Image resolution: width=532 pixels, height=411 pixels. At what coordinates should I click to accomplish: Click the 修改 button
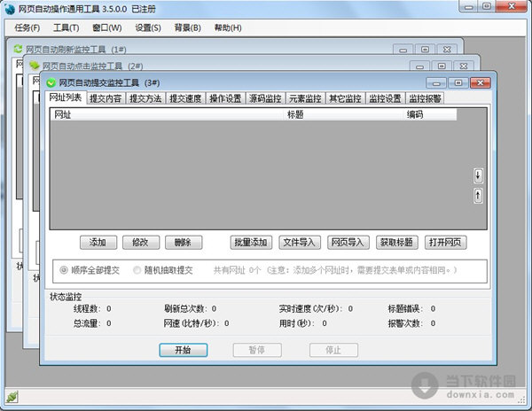pos(141,243)
